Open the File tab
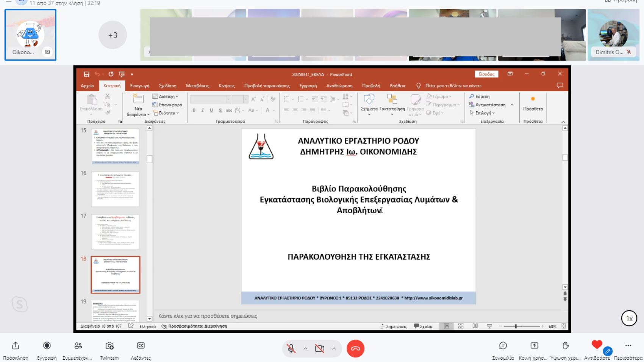Image resolution: width=644 pixels, height=362 pixels. point(87,86)
